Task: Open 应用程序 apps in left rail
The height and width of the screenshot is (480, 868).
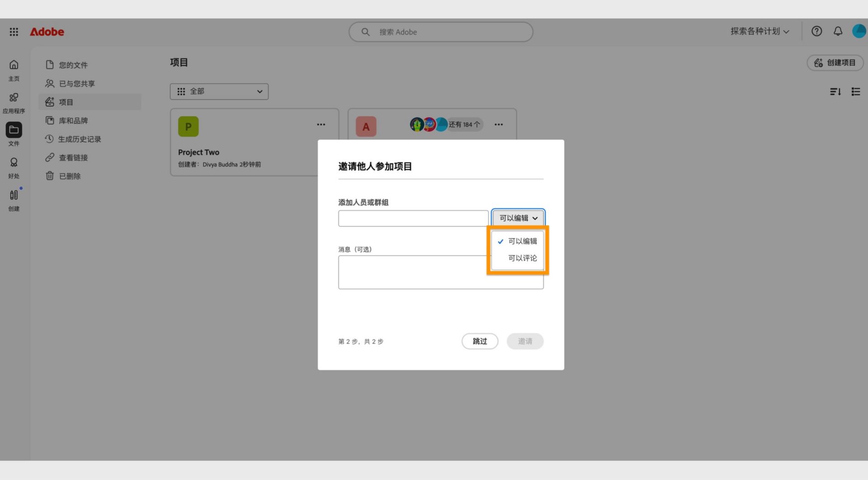Action: tap(14, 103)
